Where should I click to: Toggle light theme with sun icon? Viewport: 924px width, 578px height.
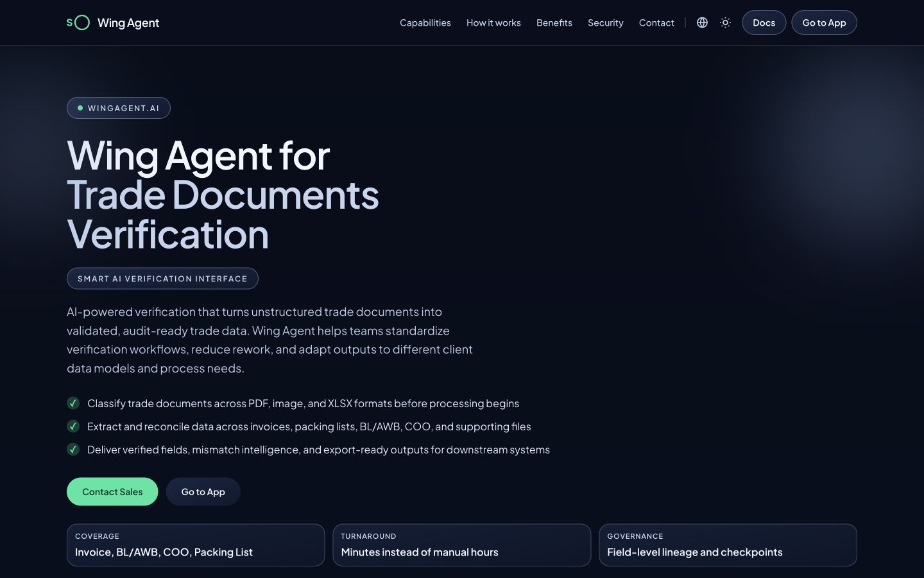pyautogui.click(x=725, y=22)
